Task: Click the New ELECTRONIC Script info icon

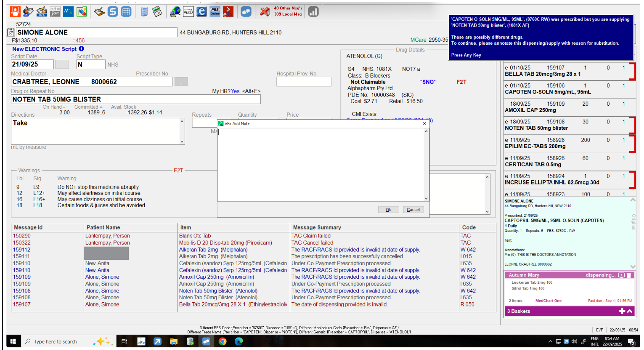Action: coord(81,49)
